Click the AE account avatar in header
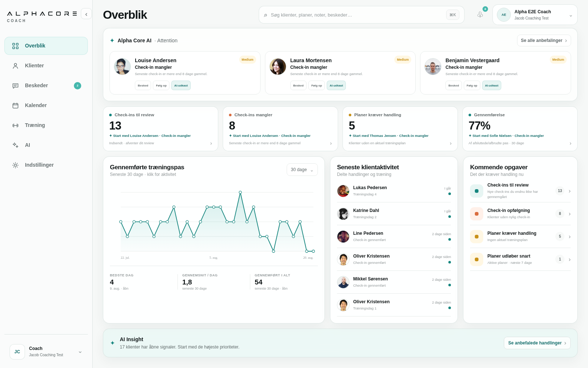 pyautogui.click(x=504, y=15)
